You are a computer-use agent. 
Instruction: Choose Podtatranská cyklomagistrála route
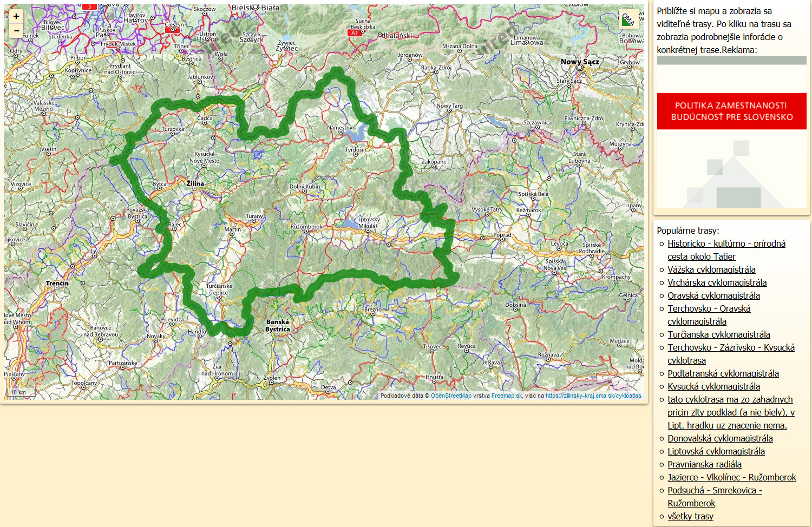(723, 373)
